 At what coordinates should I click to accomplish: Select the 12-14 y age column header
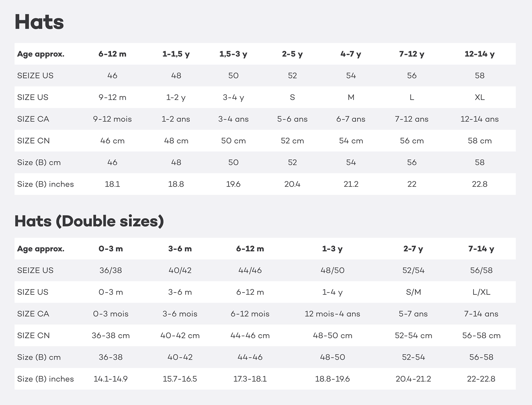479,54
